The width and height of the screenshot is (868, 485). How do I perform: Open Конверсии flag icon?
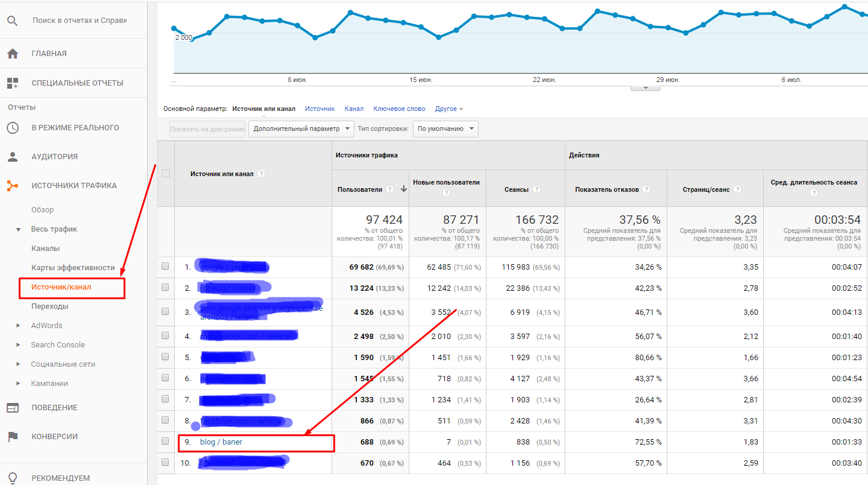(x=13, y=437)
